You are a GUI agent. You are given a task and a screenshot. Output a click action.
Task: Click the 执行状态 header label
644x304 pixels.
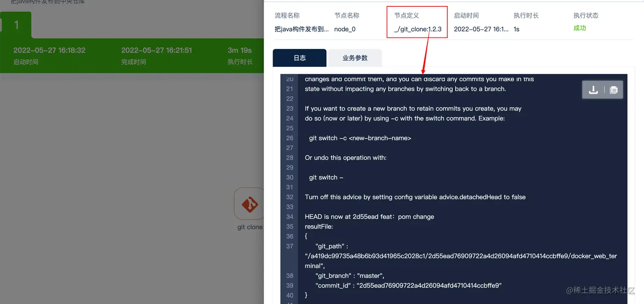click(x=586, y=15)
